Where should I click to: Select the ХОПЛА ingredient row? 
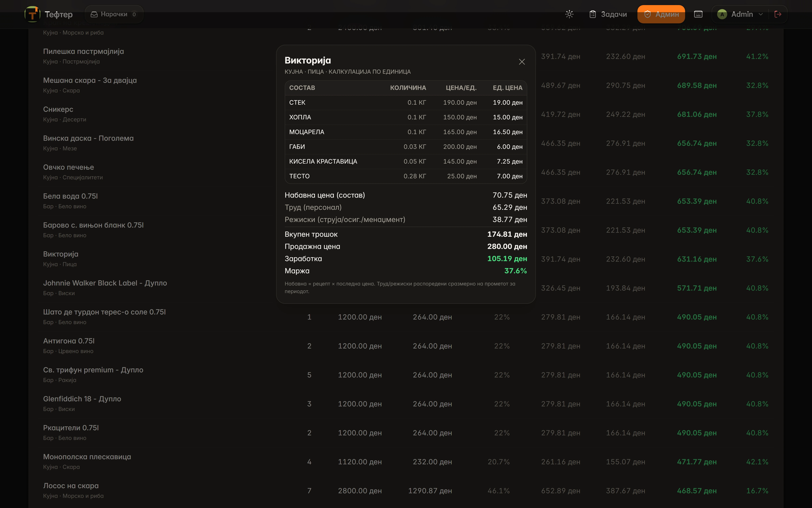(406, 117)
